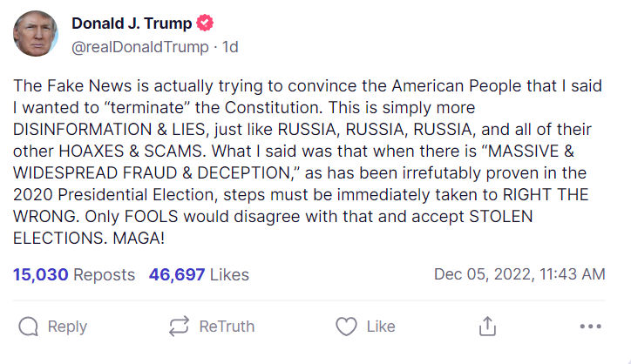The height and width of the screenshot is (364, 631).
Task: Open the profile avatar picture
Action: pos(36,35)
